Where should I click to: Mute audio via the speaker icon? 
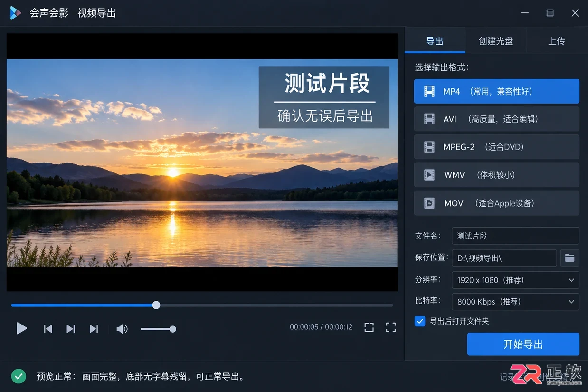click(122, 329)
